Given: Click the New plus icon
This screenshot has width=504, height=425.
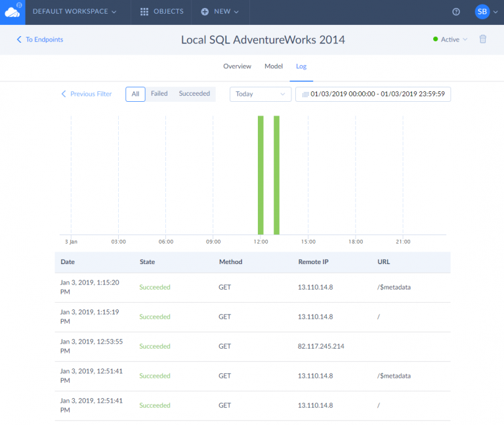Looking at the screenshot, I should (x=205, y=12).
